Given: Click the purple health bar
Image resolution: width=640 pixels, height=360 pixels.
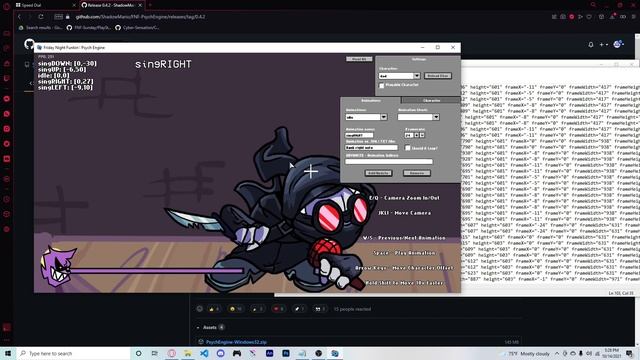Looking at the screenshot, I should [x=156, y=270].
